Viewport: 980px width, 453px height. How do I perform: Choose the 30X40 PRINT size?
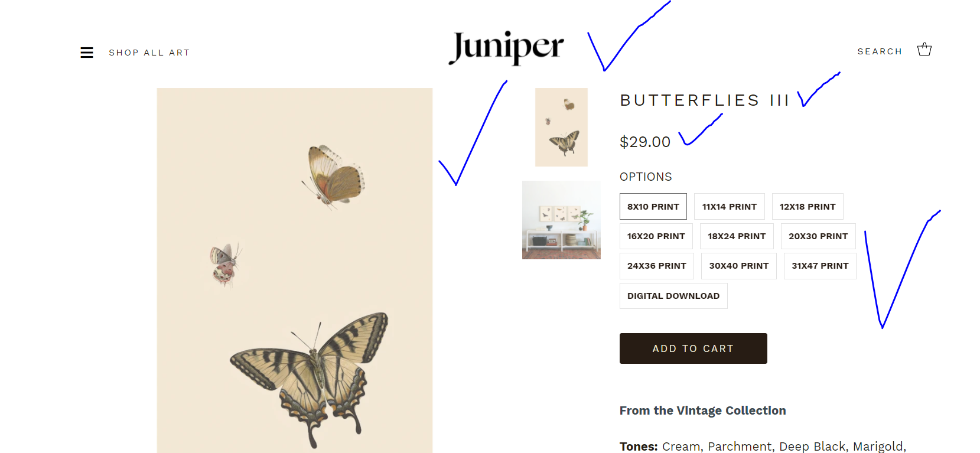[739, 266]
